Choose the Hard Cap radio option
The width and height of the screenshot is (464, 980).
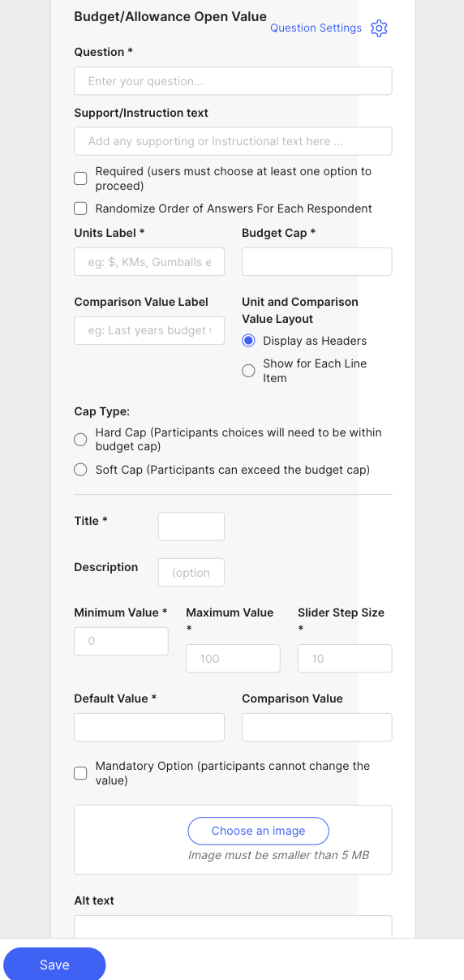[x=80, y=440]
